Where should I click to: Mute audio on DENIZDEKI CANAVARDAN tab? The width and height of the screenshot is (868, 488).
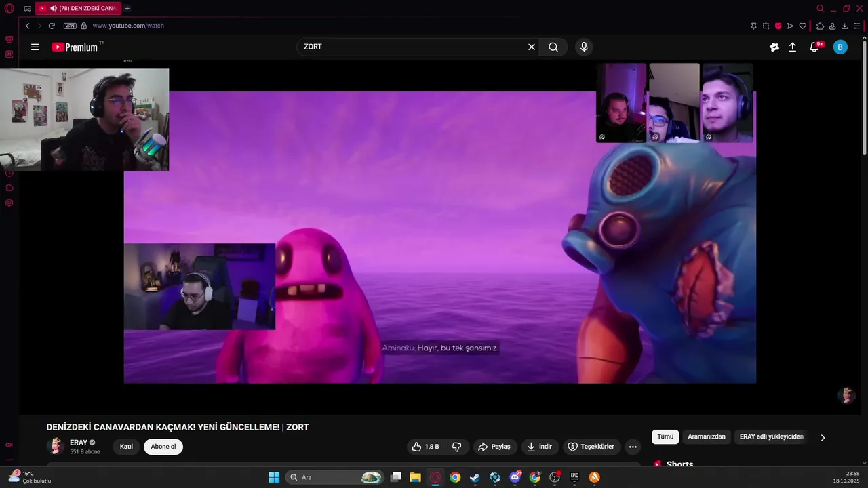click(53, 9)
